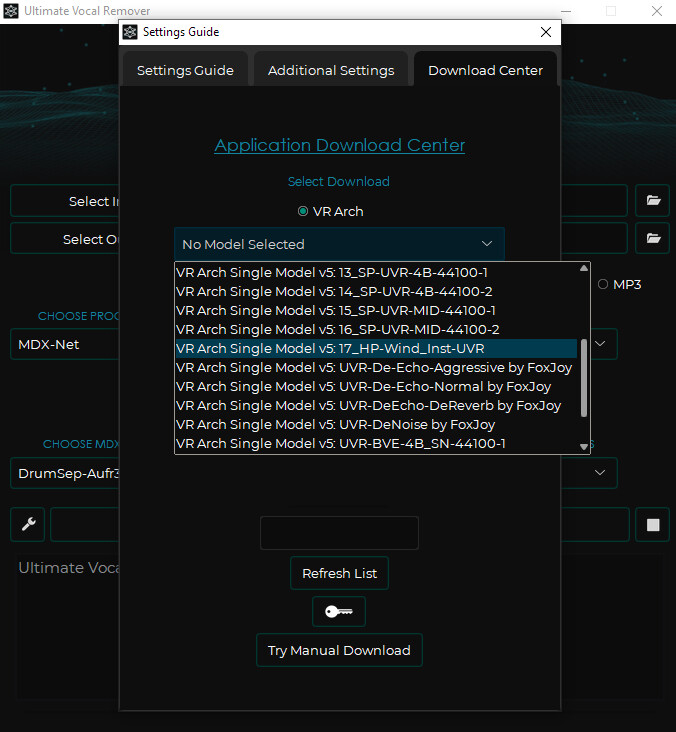Open the input folder icon in main window

tap(653, 201)
